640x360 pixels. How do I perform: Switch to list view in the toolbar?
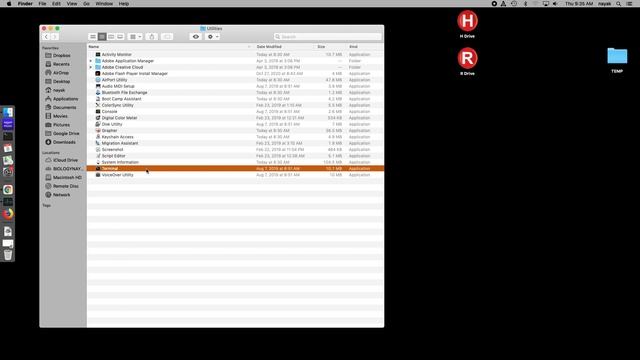102,37
